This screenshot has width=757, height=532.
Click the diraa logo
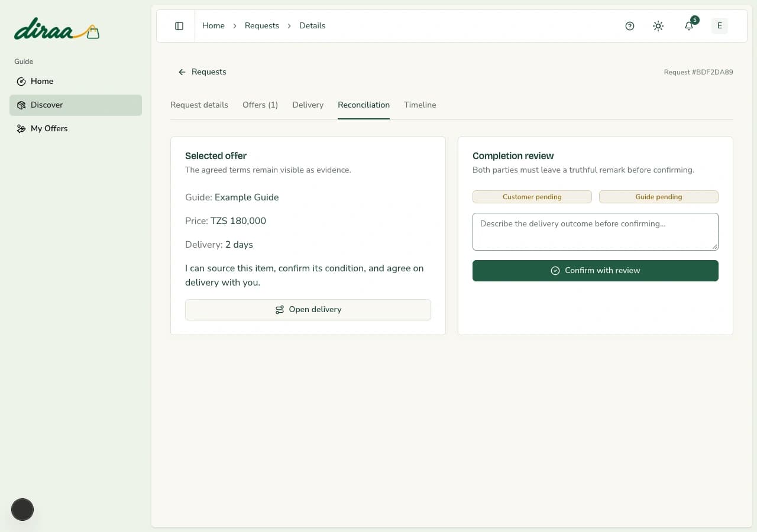click(x=57, y=29)
